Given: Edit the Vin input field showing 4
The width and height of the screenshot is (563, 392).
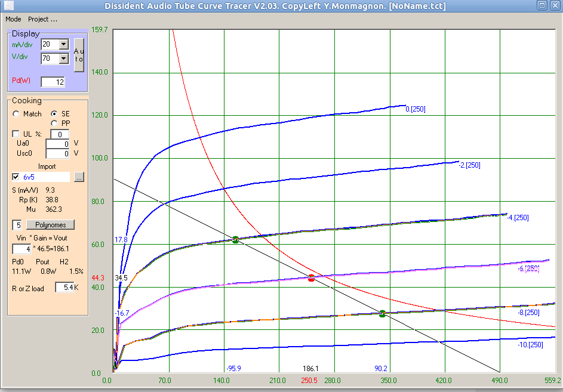Looking at the screenshot, I should point(22,249).
